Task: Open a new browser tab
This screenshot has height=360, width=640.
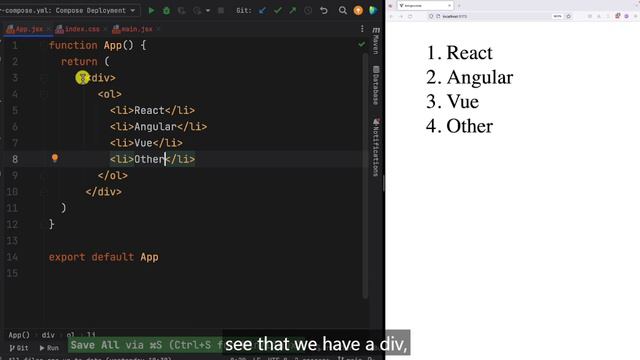Action: point(459,6)
